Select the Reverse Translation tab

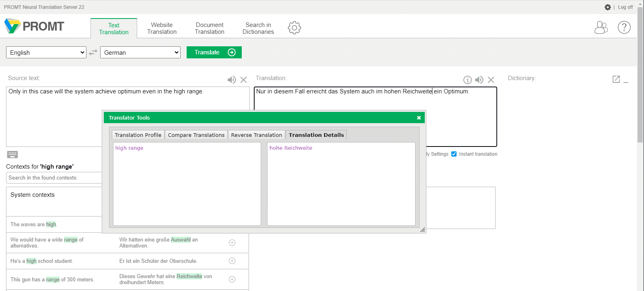coord(257,135)
